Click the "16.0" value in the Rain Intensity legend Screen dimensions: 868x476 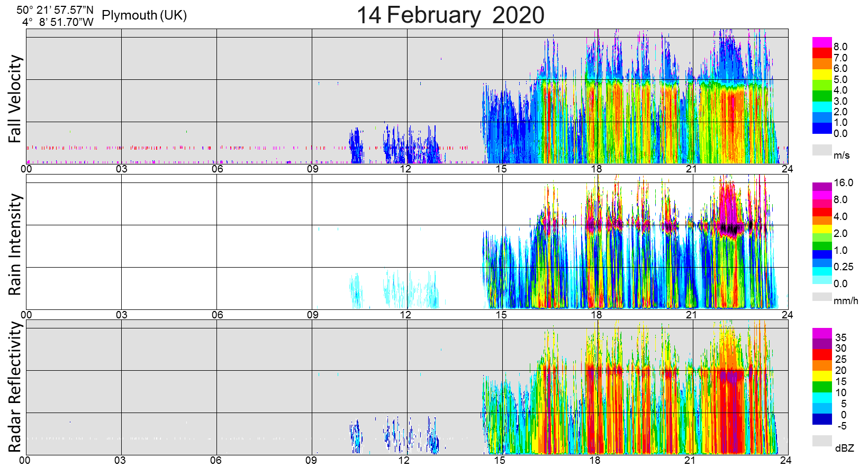coord(844,183)
